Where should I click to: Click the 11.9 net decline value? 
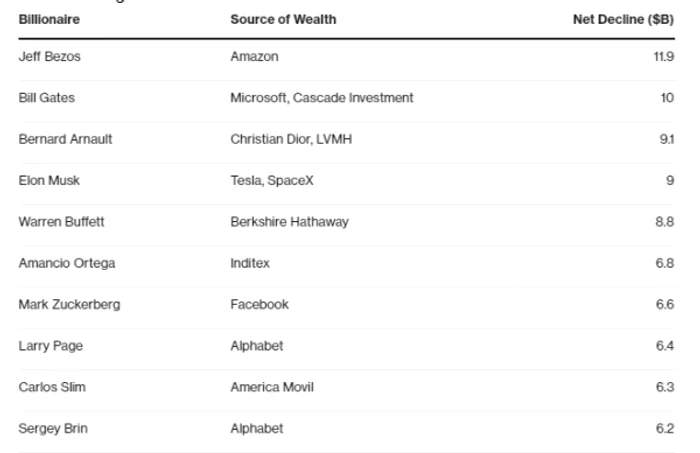click(663, 57)
